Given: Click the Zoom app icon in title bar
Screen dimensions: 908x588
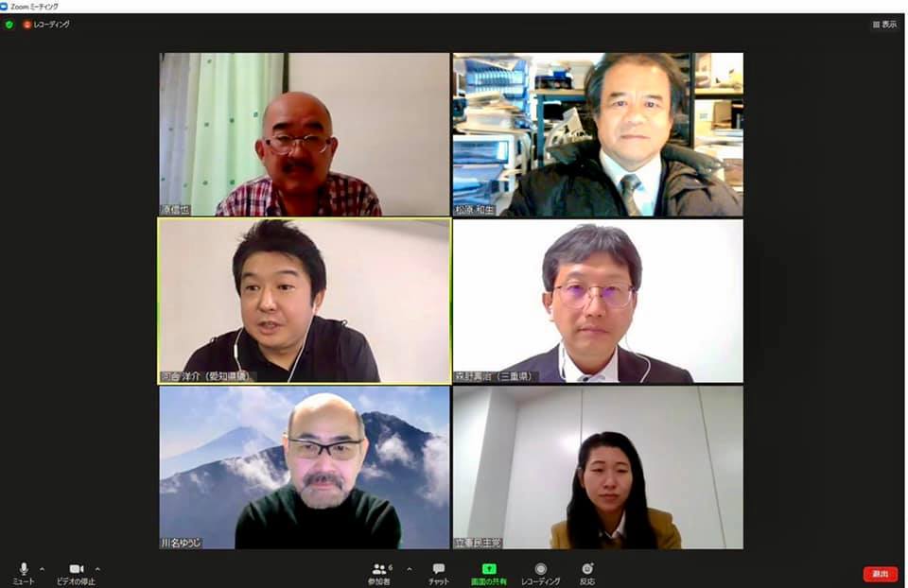Looking at the screenshot, I should click(x=4, y=7).
